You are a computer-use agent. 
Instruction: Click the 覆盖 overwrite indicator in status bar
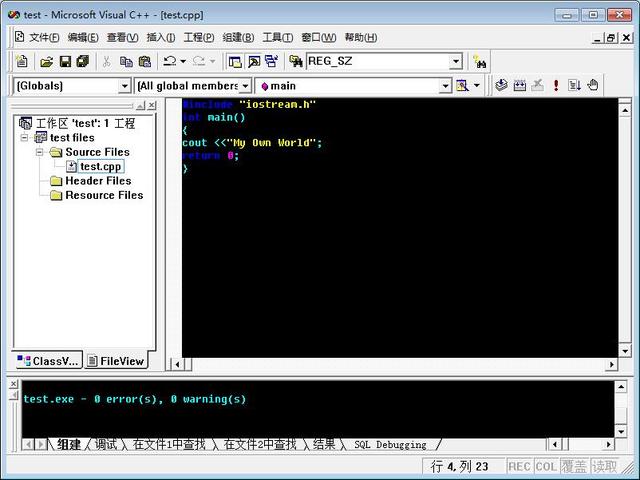pyautogui.click(x=574, y=467)
